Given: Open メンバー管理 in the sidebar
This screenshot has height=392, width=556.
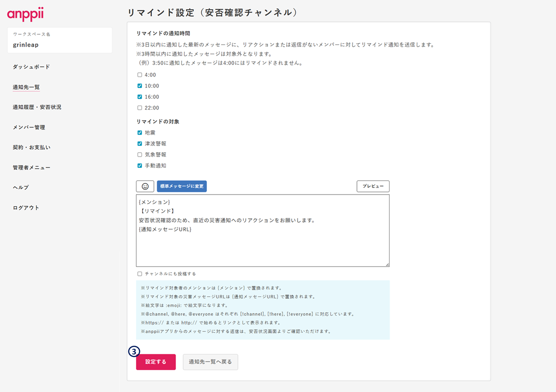Looking at the screenshot, I should (29, 127).
